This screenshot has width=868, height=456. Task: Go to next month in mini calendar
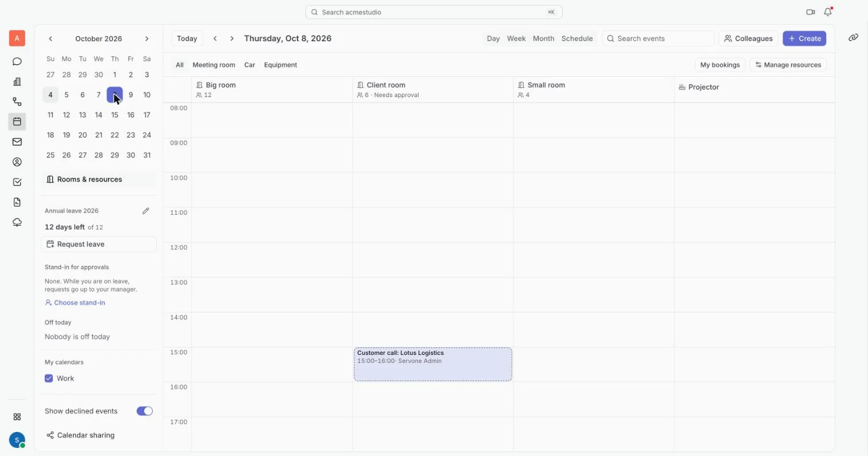(147, 38)
